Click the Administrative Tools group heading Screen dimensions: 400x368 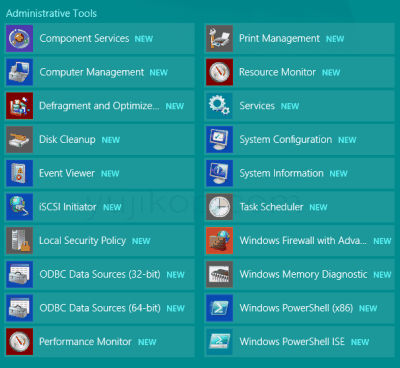51,13
